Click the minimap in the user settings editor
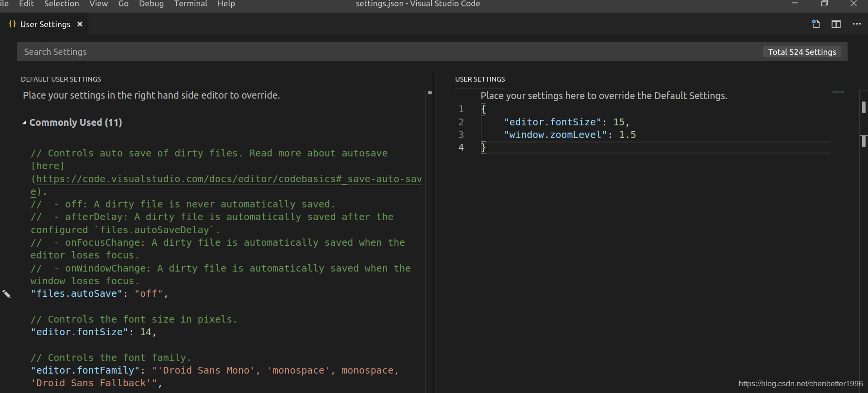868x393 pixels. 837,92
